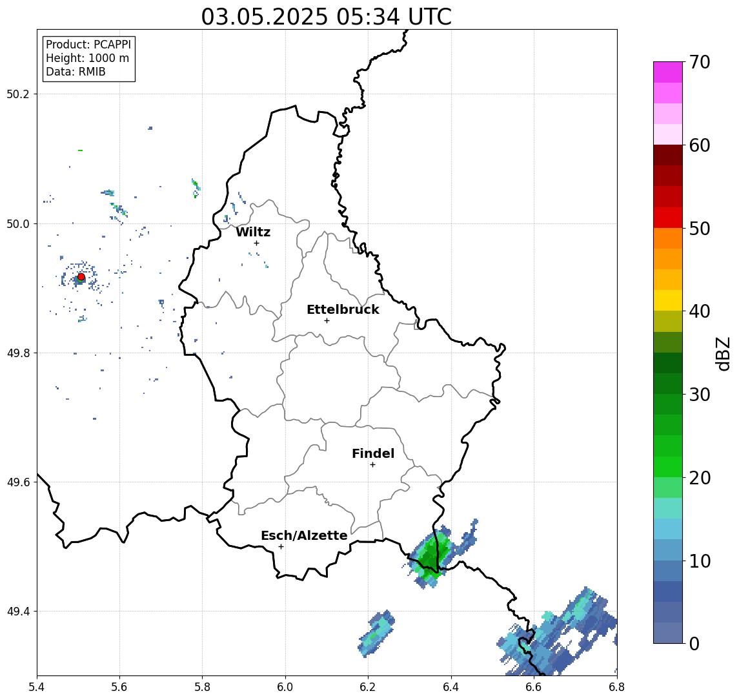Click the title "03.05.2025 05:34 UTC"

[x=326, y=17]
